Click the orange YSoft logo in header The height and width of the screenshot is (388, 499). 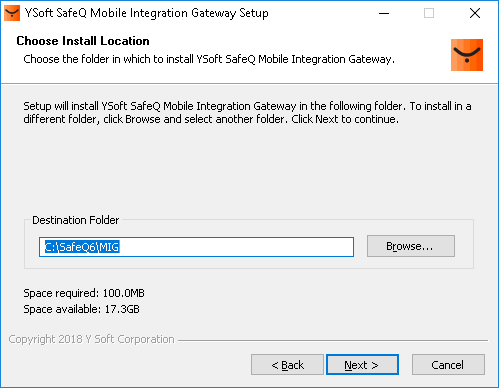coord(467,55)
